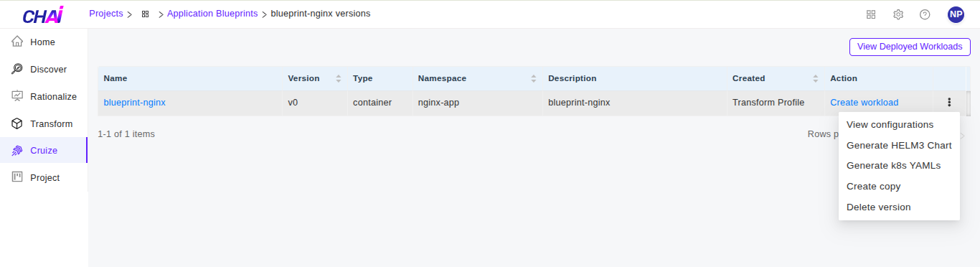
Task: Go to Application Blueprints breadcrumb
Action: pos(212,14)
